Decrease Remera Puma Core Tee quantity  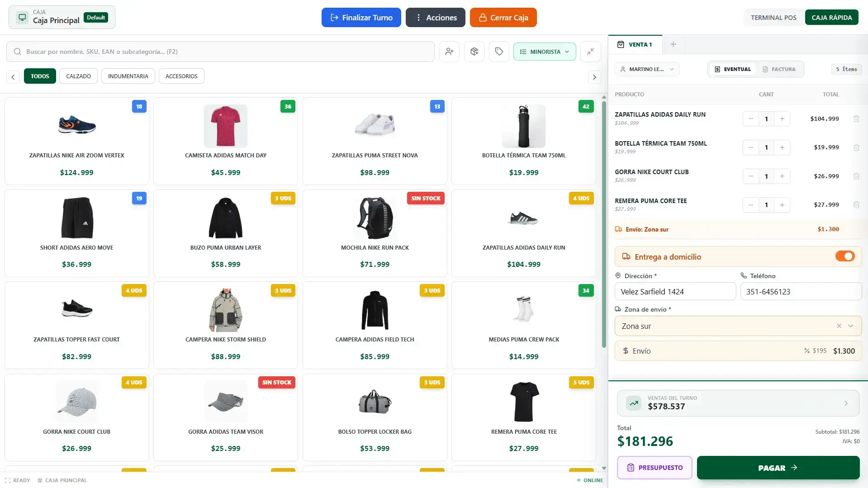[x=751, y=205]
